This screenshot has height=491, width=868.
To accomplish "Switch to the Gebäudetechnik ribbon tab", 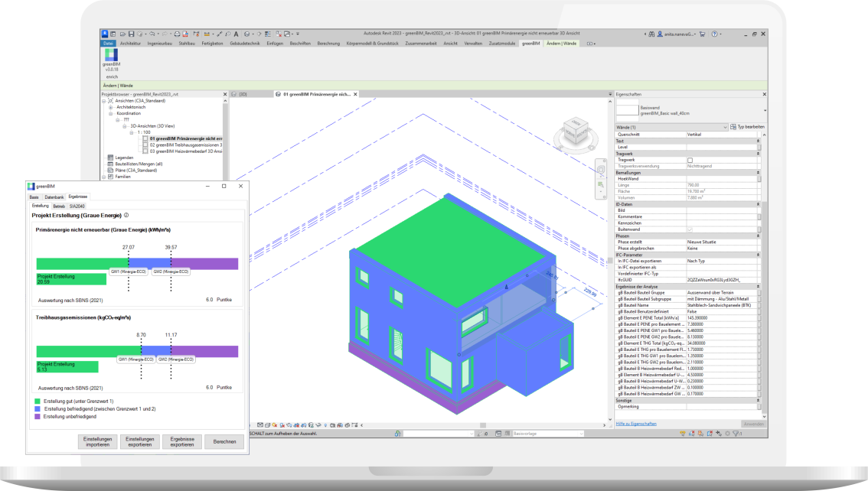I will pos(245,43).
